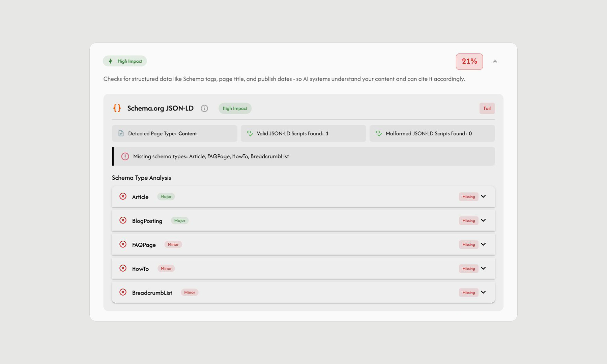
Task: Expand the HowTo schema row chevron
Action: click(x=483, y=268)
